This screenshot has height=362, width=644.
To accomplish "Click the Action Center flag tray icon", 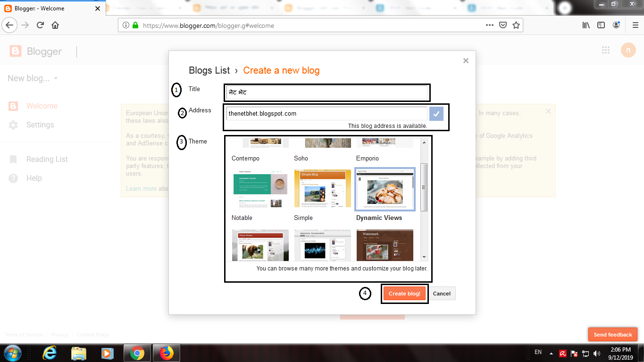I will click(x=574, y=353).
